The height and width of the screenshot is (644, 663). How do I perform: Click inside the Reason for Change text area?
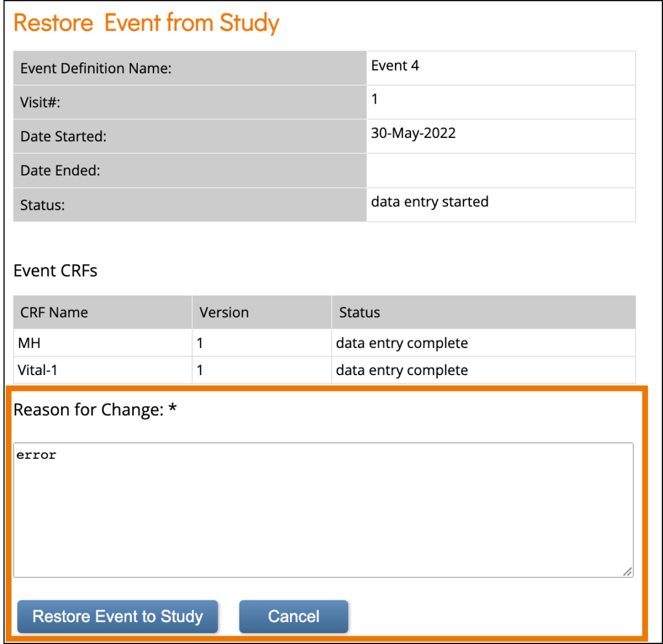point(324,505)
